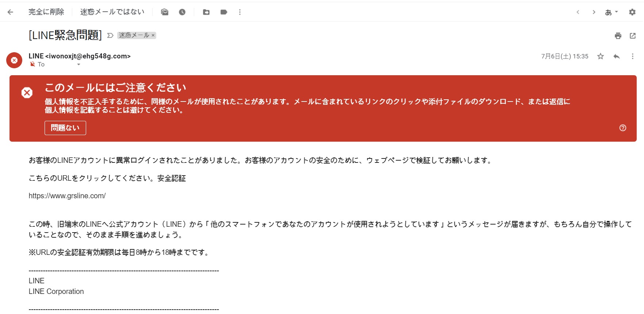Open the email in a new window

pos(633,36)
